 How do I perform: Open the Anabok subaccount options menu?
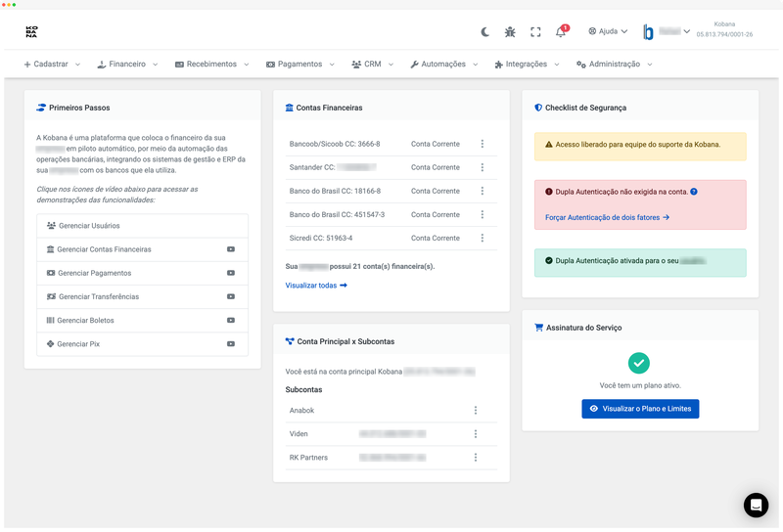point(476,411)
